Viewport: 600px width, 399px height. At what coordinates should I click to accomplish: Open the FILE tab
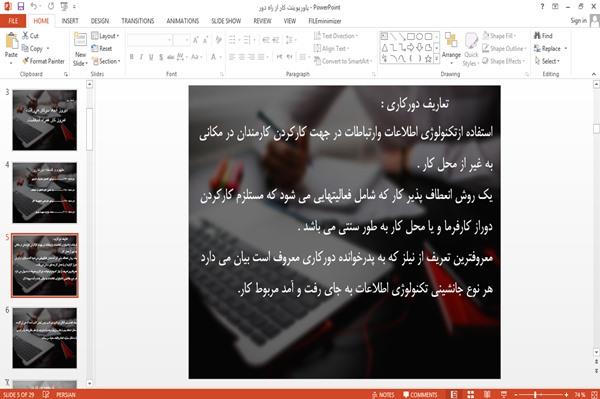[13, 21]
